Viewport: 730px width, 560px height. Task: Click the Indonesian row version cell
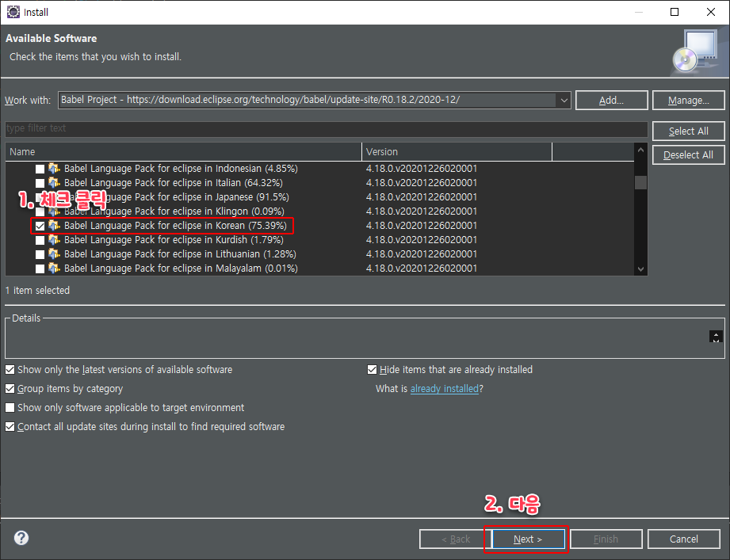(422, 169)
